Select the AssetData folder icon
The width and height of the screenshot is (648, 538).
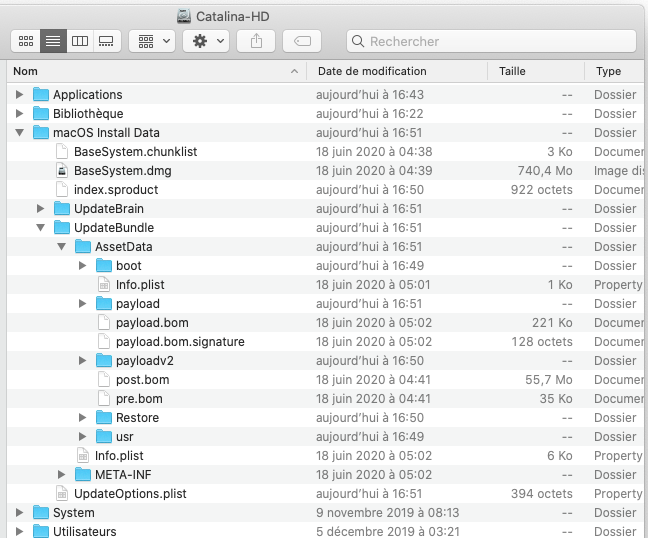tap(83, 247)
